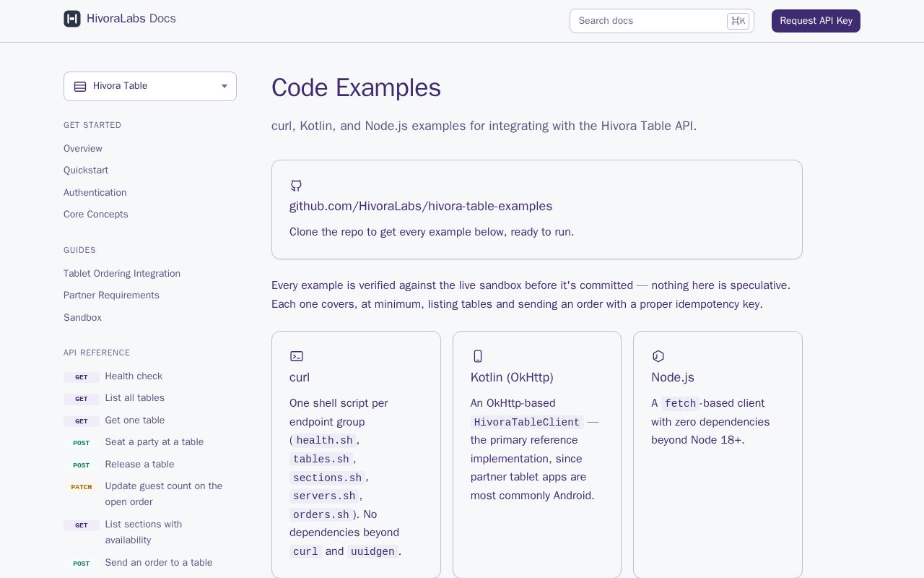The height and width of the screenshot is (578, 924).
Task: Focus the Search docs field
Action: 662,21
